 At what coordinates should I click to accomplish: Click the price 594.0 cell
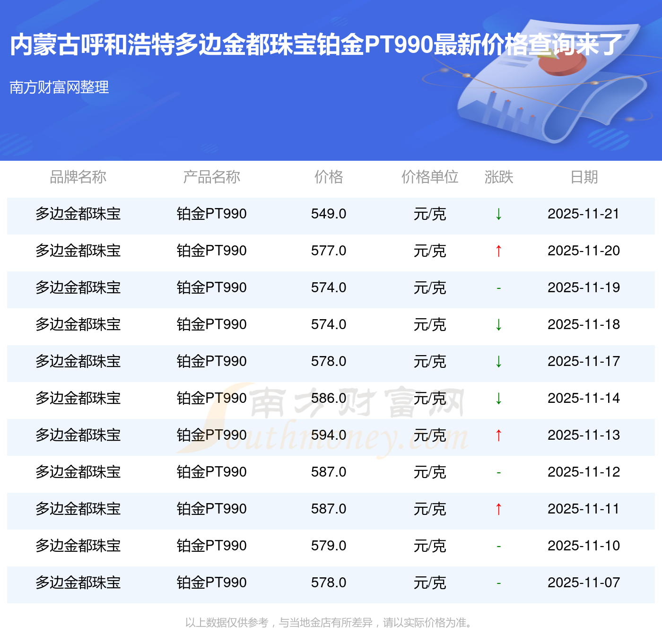click(329, 435)
